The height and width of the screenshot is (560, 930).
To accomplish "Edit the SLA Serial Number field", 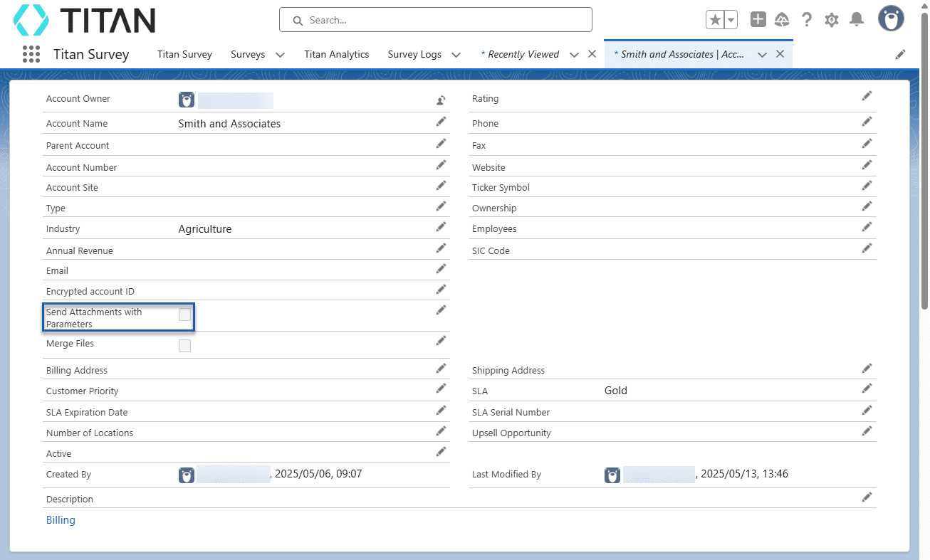I will [x=867, y=411].
